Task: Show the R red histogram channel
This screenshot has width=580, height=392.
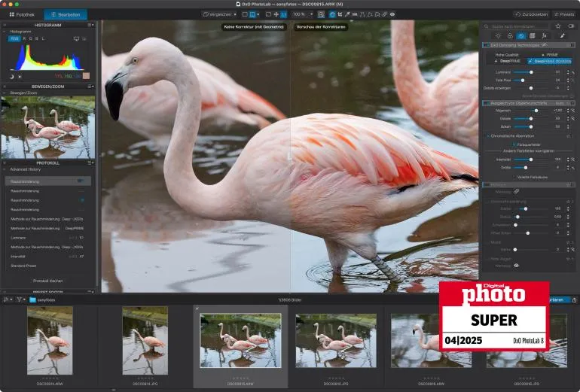Action: (x=24, y=38)
